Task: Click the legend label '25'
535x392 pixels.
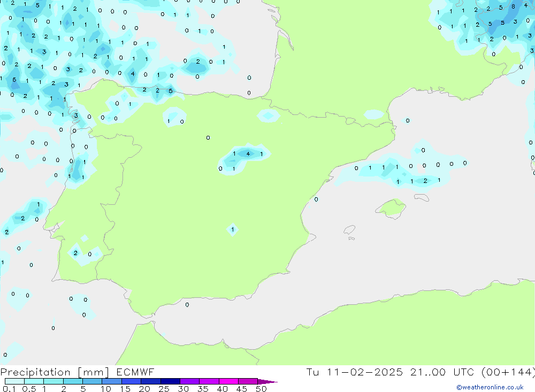Action: pos(164,389)
